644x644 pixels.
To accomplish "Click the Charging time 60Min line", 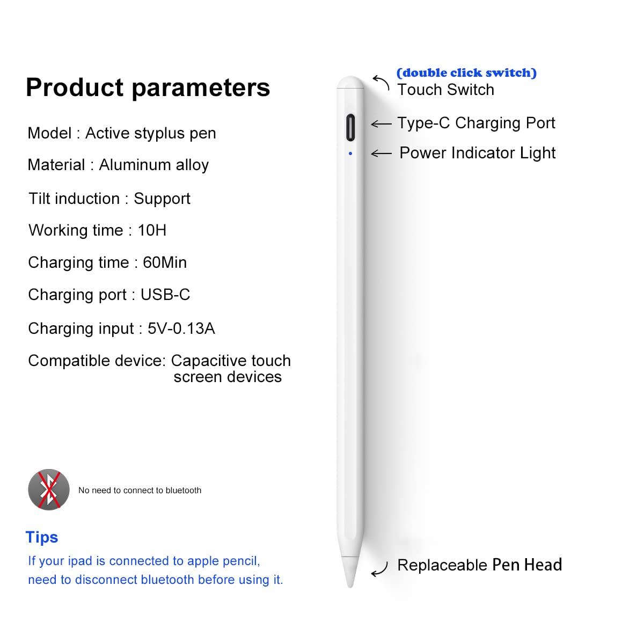I will pyautogui.click(x=107, y=262).
